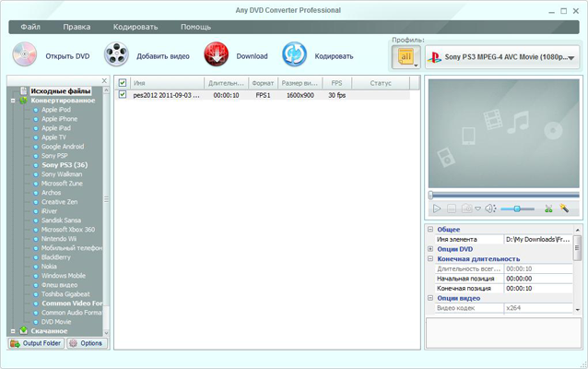588x369 pixels.
Task: Open the Помощь menu
Action: point(195,27)
